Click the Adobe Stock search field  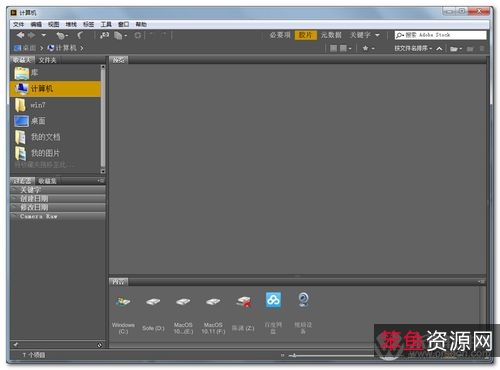pos(440,35)
